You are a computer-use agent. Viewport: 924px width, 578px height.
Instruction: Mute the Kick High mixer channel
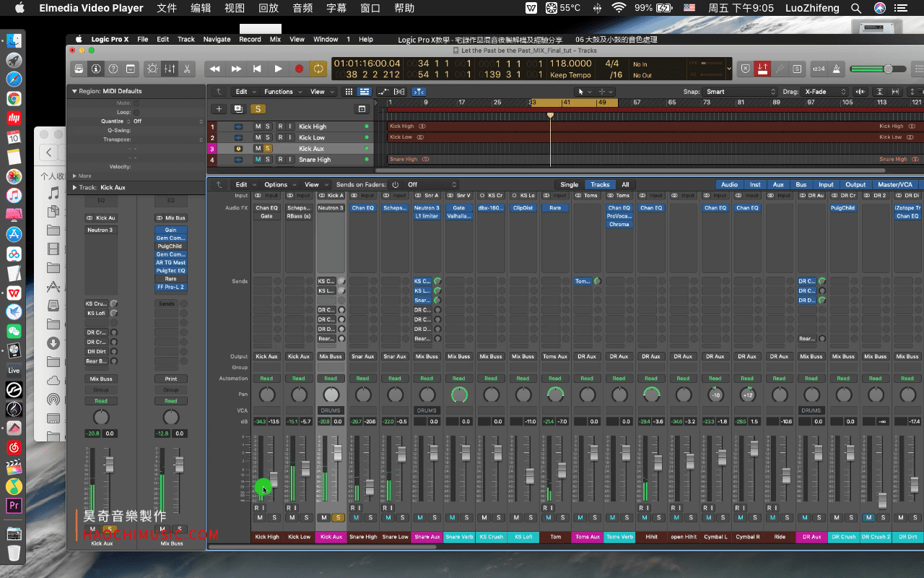pyautogui.click(x=260, y=517)
